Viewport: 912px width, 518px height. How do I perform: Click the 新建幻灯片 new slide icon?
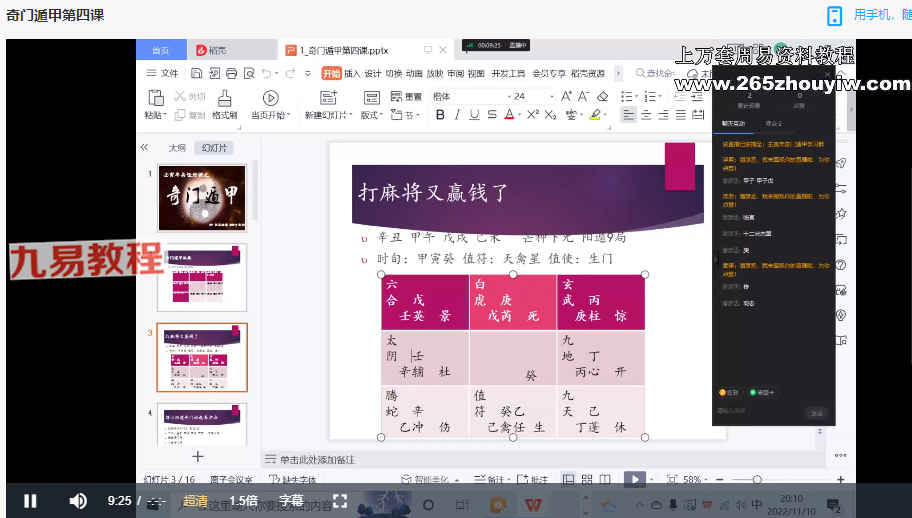click(x=328, y=97)
